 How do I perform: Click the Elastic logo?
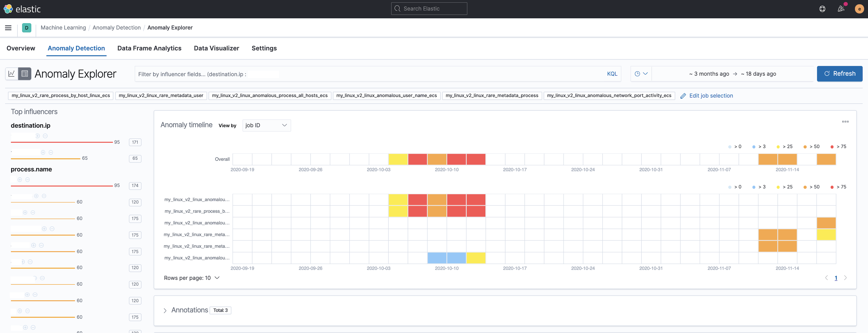click(x=22, y=9)
